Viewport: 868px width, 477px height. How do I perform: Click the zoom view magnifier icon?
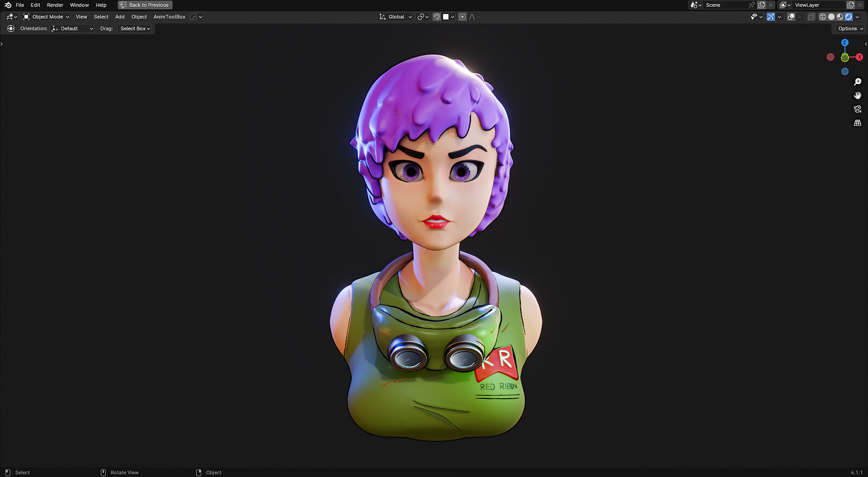point(858,82)
